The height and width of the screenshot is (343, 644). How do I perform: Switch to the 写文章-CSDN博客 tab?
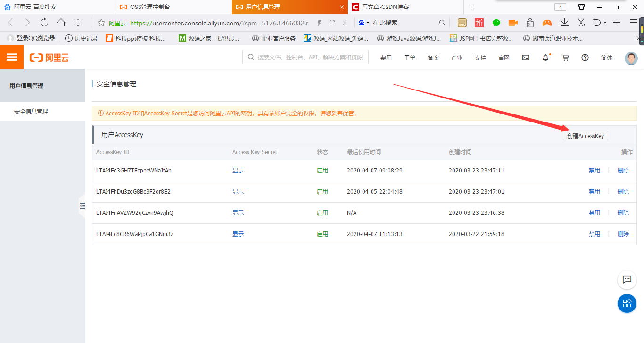pyautogui.click(x=405, y=7)
